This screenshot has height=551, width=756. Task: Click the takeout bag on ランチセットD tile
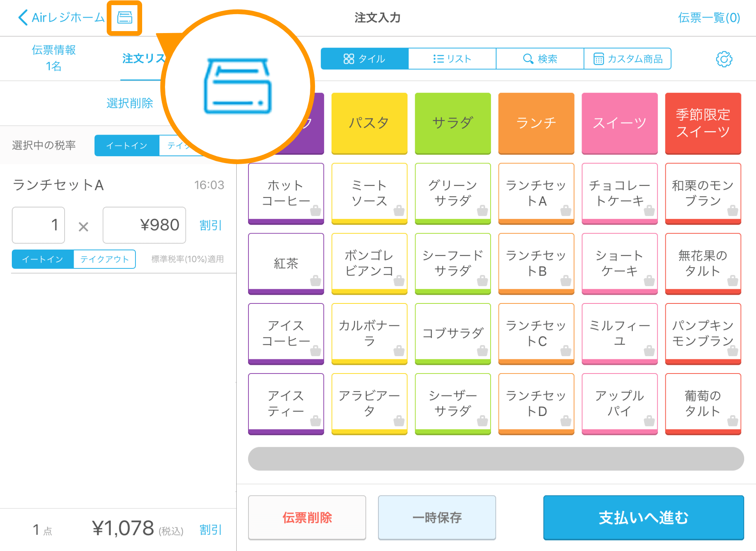[566, 421]
